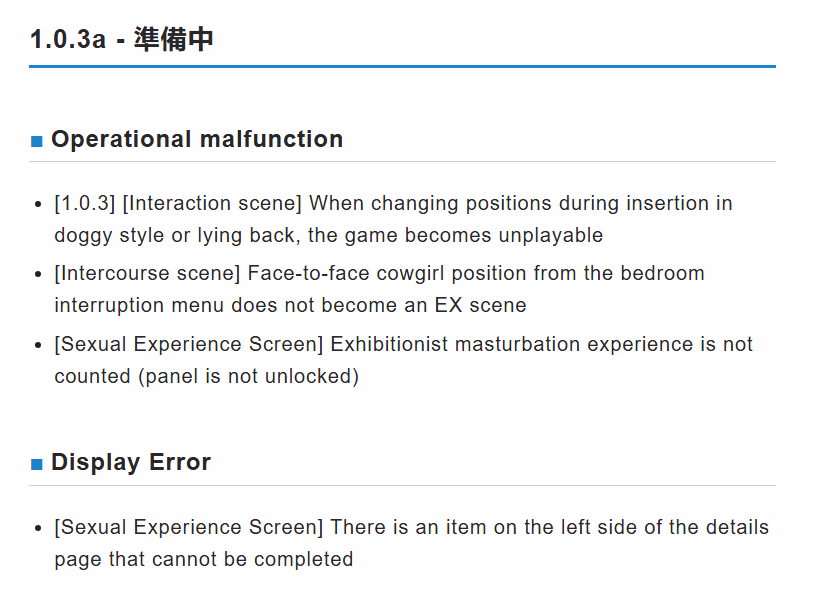Image resolution: width=835 pixels, height=603 pixels.
Task: Click the bullet dot before the [Intercourse scene] item
Action: pos(38,275)
